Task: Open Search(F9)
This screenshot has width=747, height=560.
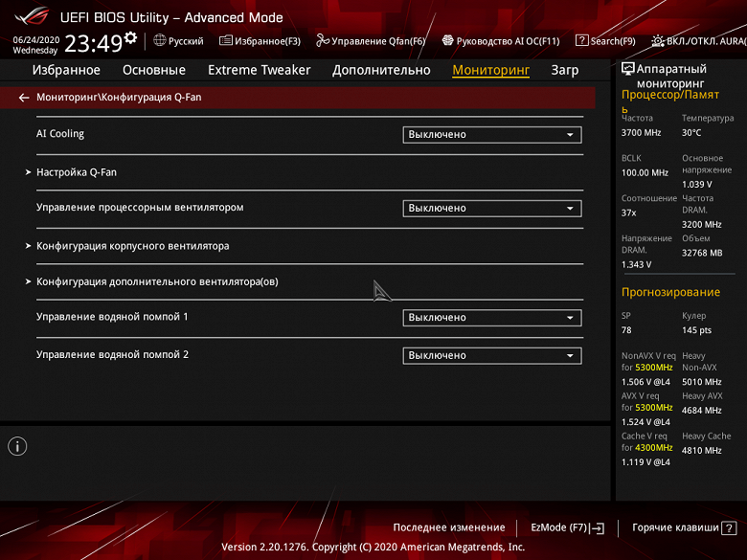Action: pyautogui.click(x=613, y=41)
